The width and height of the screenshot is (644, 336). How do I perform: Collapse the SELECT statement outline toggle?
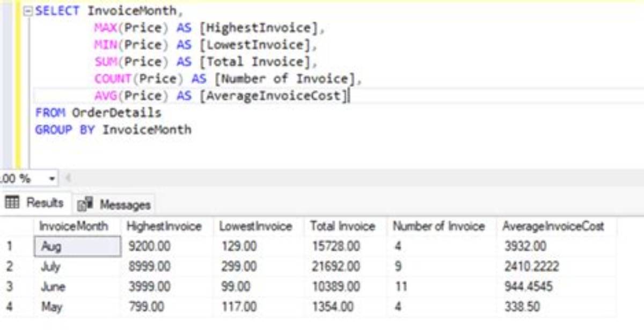(28, 11)
